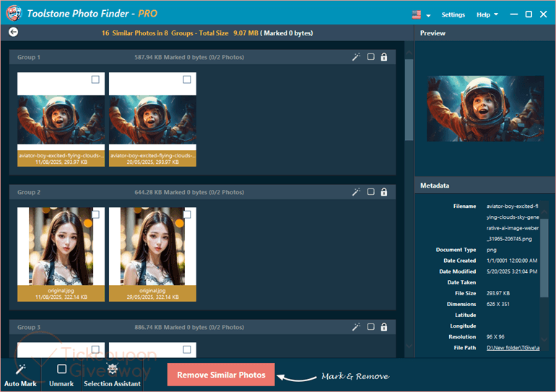Image resolution: width=556 pixels, height=392 pixels.
Task: Mark the aviator-boy photo dated 11/08/2025
Action: coord(95,79)
